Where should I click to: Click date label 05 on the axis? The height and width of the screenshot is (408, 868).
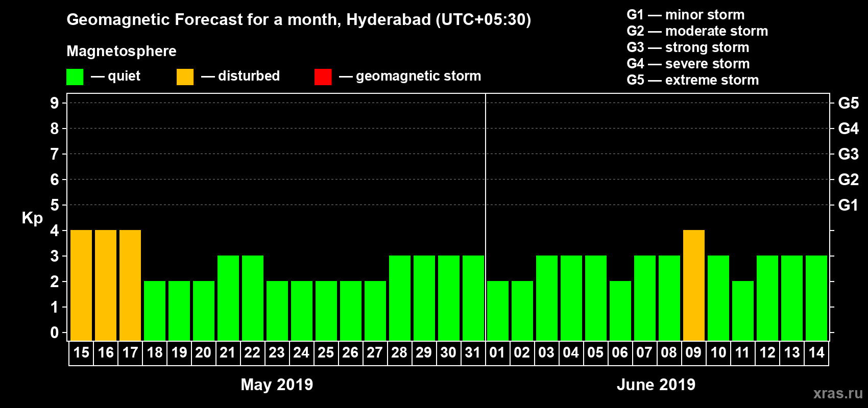(596, 353)
